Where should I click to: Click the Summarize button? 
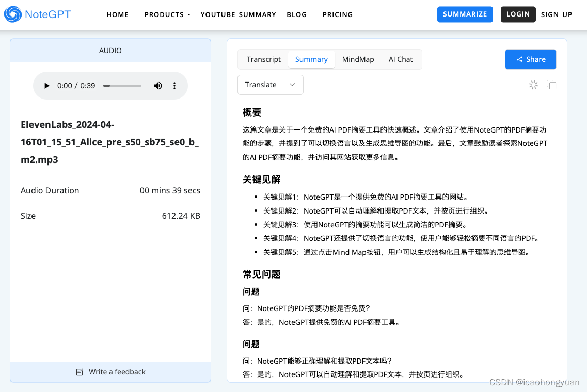click(x=465, y=14)
